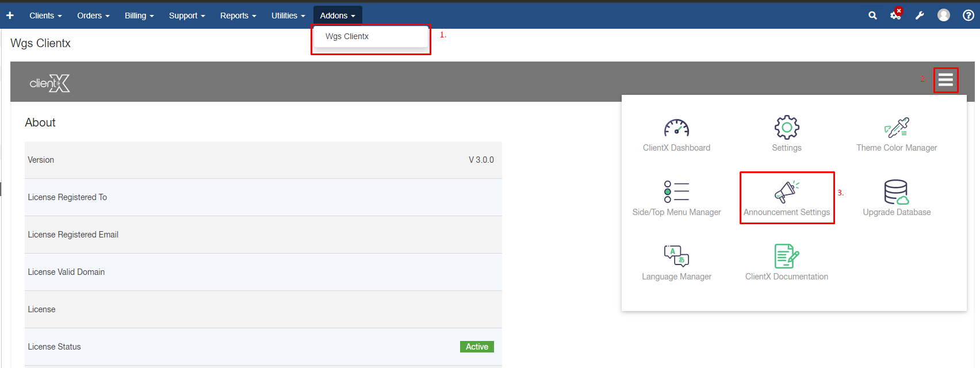Screen dimensions: 980x368
Task: Open the wrench setup icon
Action: point(920,16)
